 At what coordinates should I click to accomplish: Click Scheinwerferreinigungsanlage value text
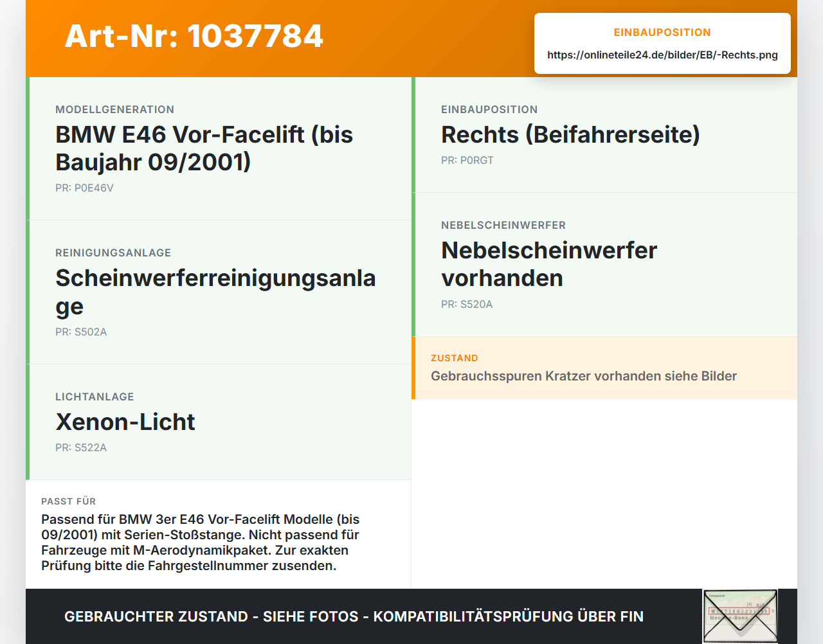[x=215, y=292]
